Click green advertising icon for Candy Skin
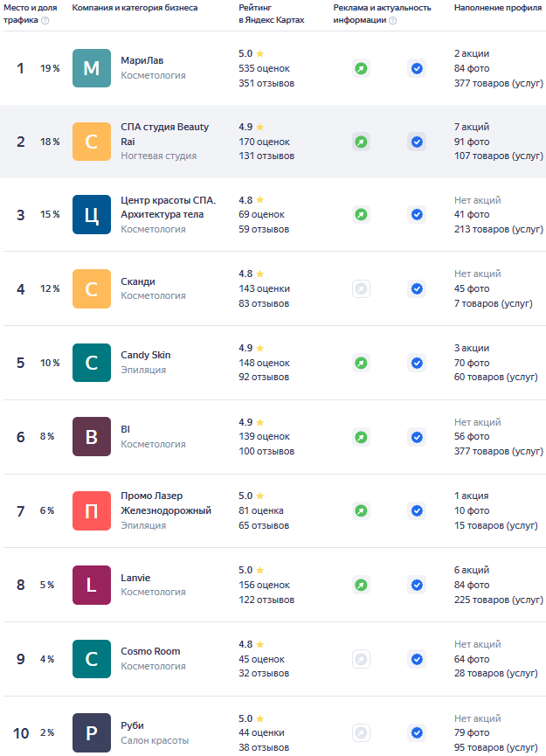546x756 pixels. (x=361, y=363)
